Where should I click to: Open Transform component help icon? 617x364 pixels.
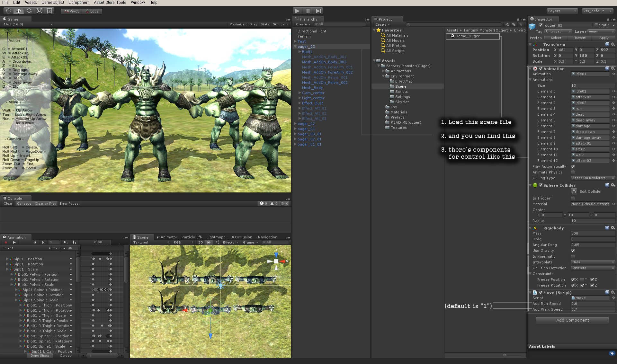coord(607,45)
